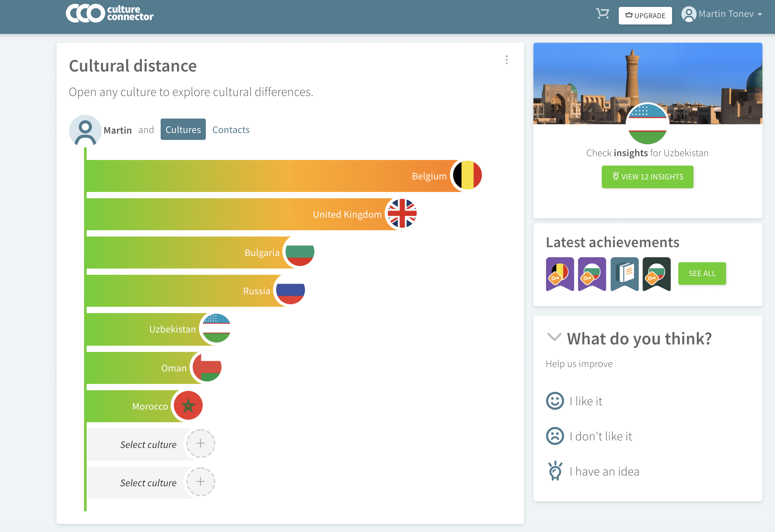The height and width of the screenshot is (532, 775).
Task: Click the Oman flag icon
Action: (207, 367)
